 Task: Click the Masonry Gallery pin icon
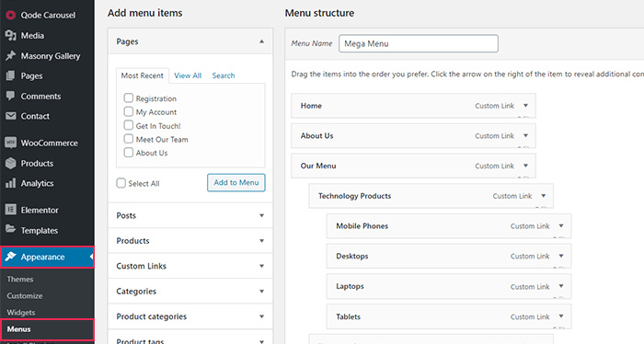coord(11,55)
